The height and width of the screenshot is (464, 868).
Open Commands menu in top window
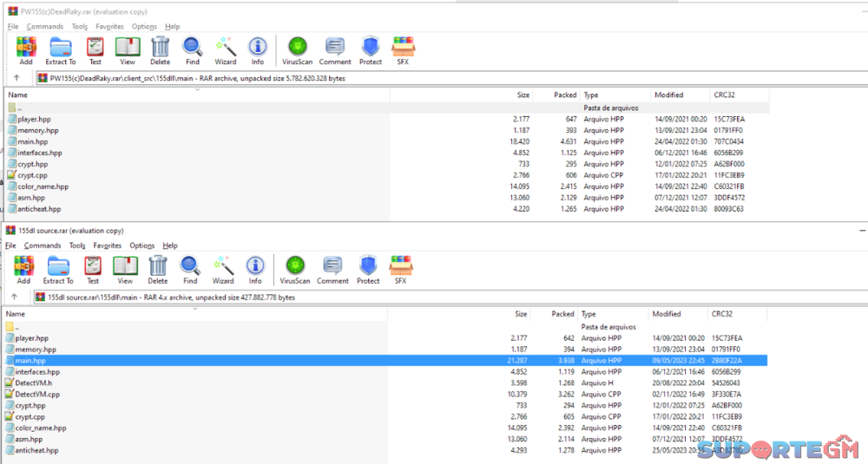45,27
